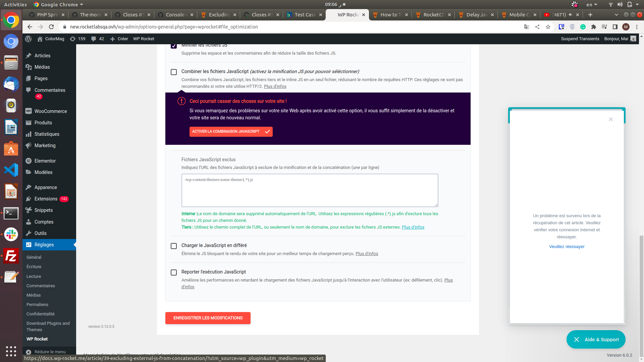Open the Statistiques panel
Image resolution: width=644 pixels, height=362 pixels.
47,134
